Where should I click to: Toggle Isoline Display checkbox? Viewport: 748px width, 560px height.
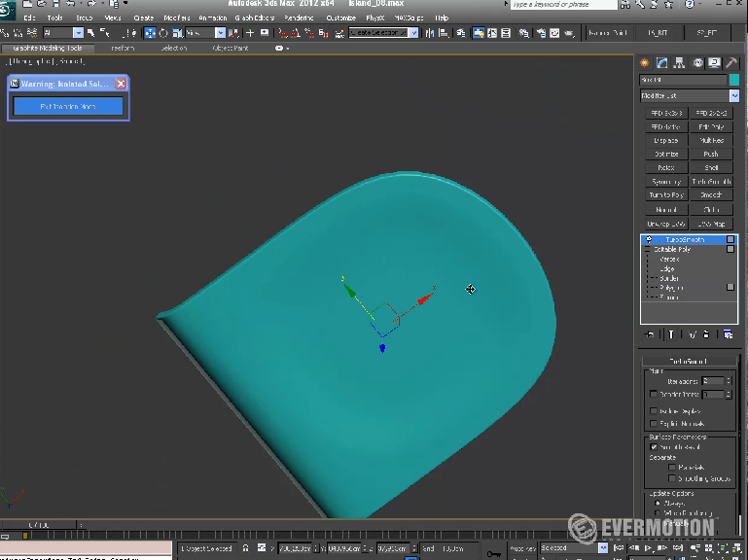[654, 410]
